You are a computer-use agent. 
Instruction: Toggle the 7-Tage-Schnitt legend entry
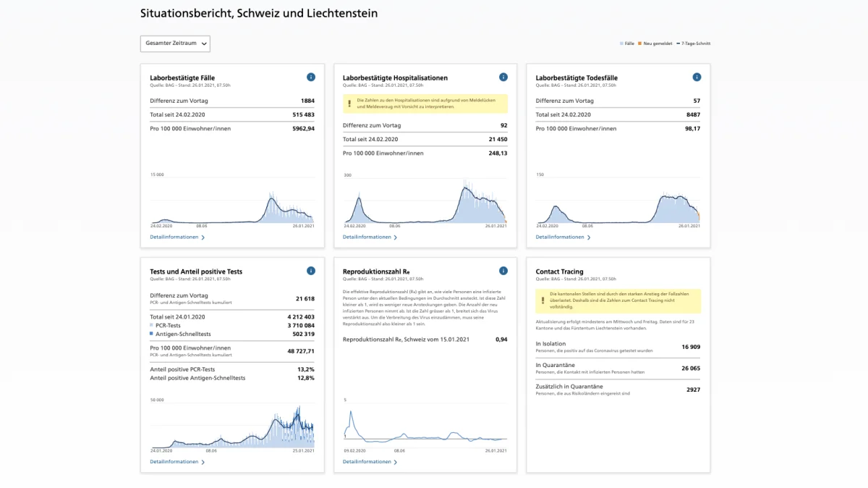(x=693, y=43)
